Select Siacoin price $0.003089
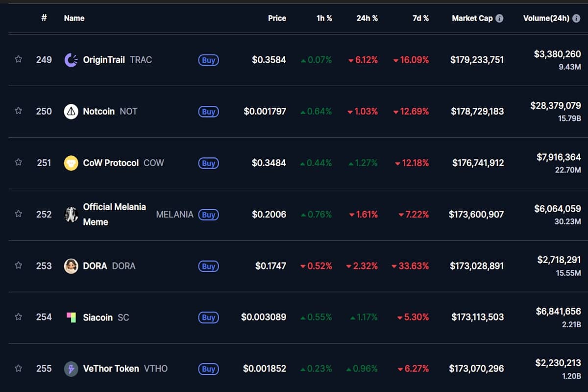Screen dimensions: 588x392 click(x=264, y=317)
